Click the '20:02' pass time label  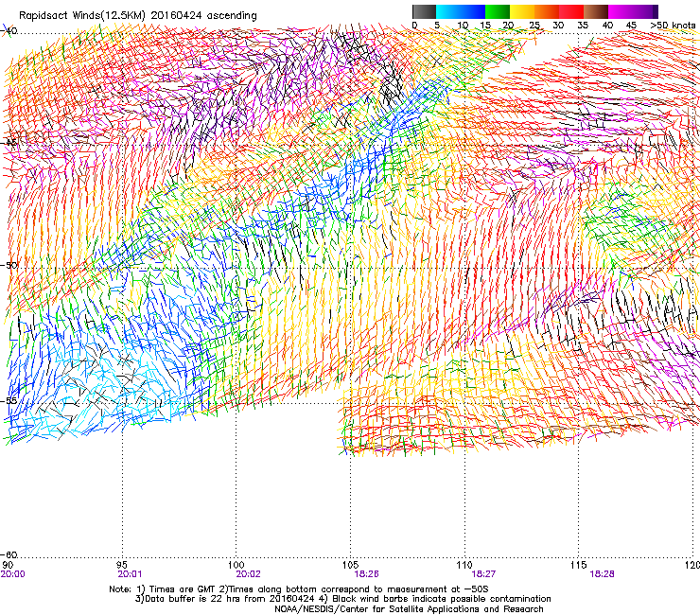[248, 574]
